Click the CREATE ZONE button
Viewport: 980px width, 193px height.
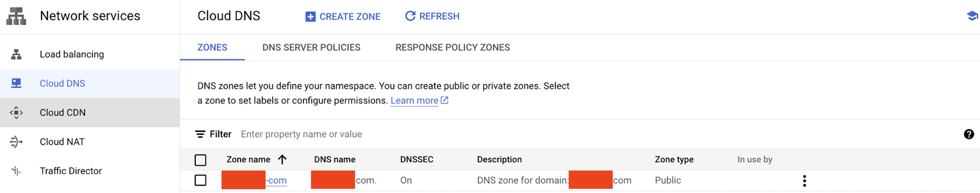343,17
